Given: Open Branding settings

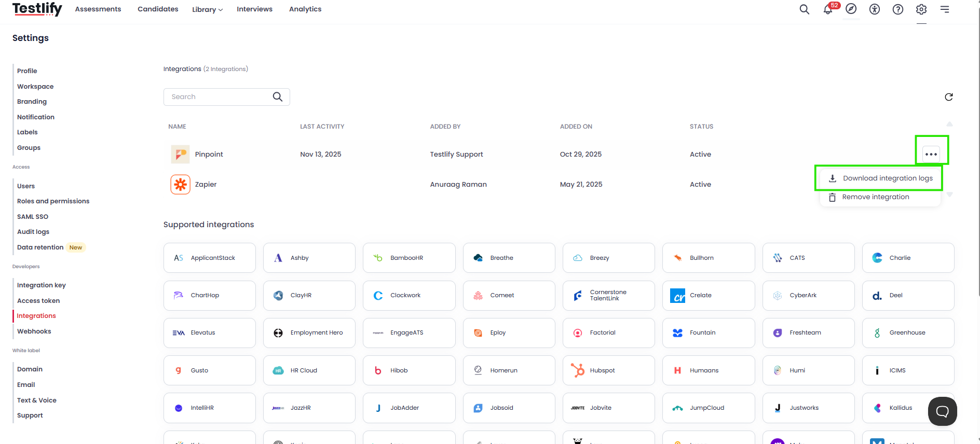Looking at the screenshot, I should 32,102.
